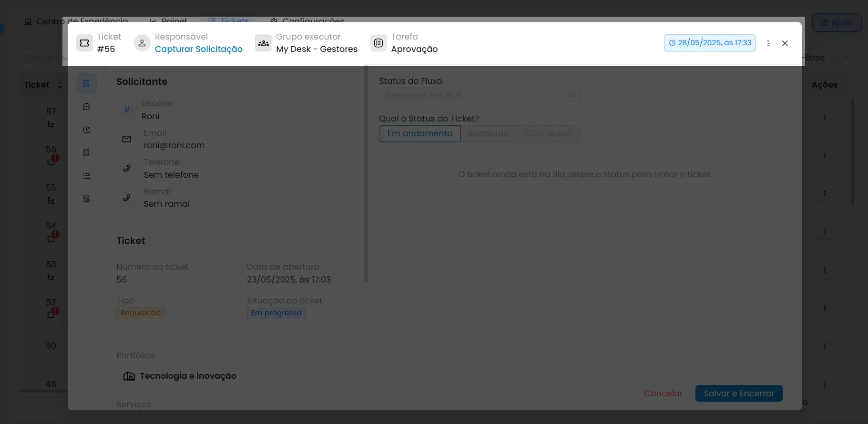This screenshot has height=424, width=868.
Task: Open the ticket details sidebar icon
Action: tap(86, 84)
